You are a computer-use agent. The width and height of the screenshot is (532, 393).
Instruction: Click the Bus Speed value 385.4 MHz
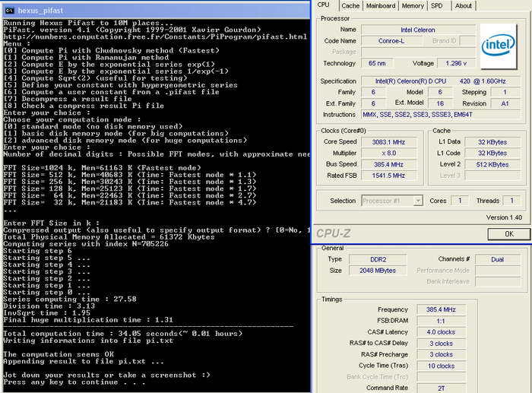point(388,165)
